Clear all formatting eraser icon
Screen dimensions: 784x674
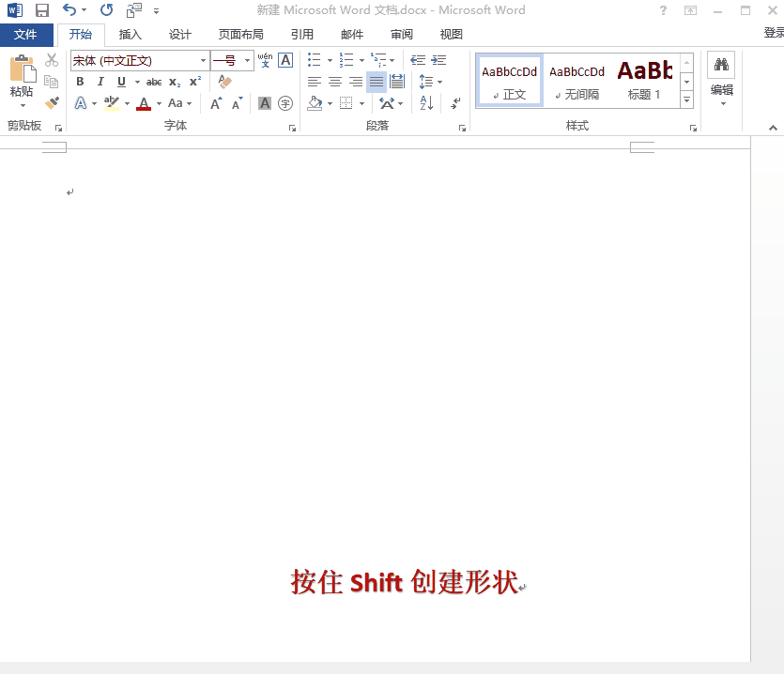click(x=224, y=82)
